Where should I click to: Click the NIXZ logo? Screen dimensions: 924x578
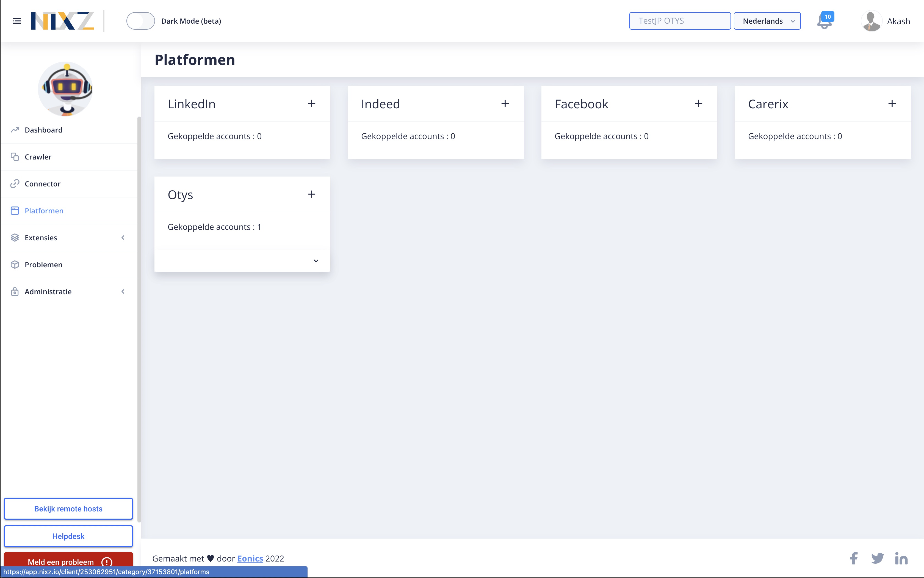coord(63,21)
